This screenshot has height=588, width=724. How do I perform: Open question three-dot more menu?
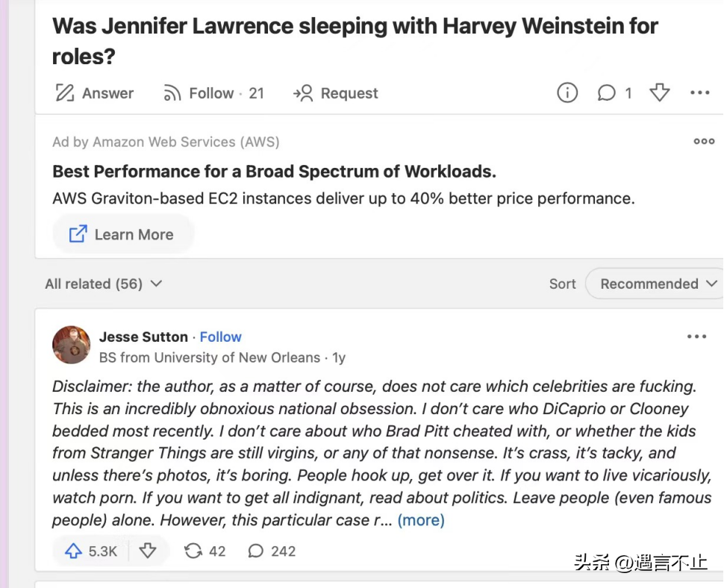tap(699, 93)
